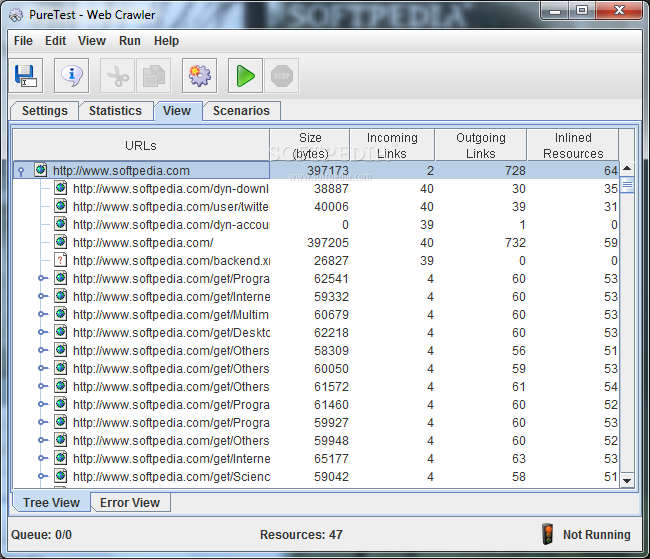Click globe icon of user/twitte row
The image size is (650, 559).
pyautogui.click(x=61, y=206)
